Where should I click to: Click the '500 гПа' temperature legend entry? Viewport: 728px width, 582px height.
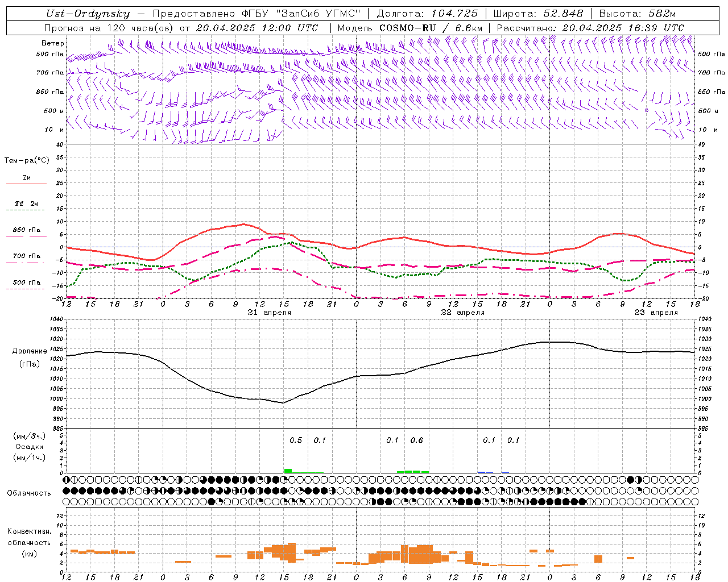(27, 282)
